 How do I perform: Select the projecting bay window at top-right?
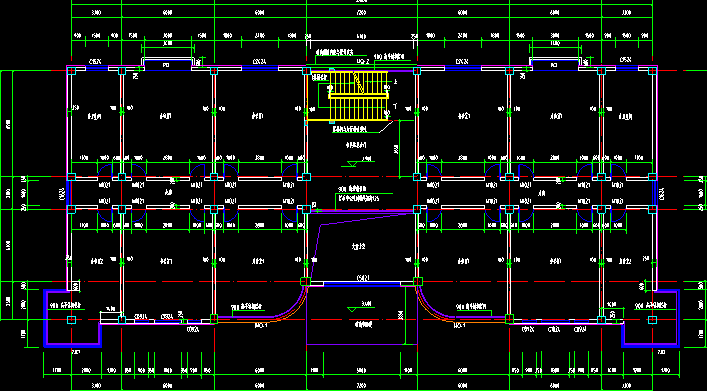click(556, 64)
